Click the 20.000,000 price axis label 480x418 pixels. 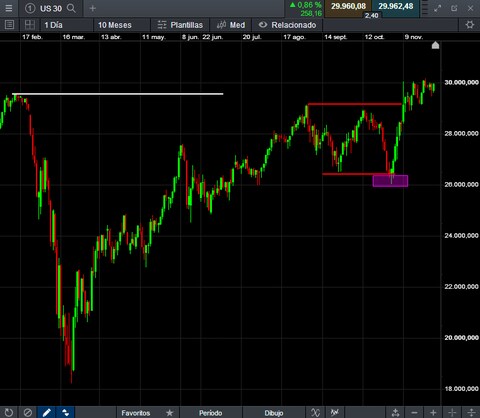coord(461,337)
